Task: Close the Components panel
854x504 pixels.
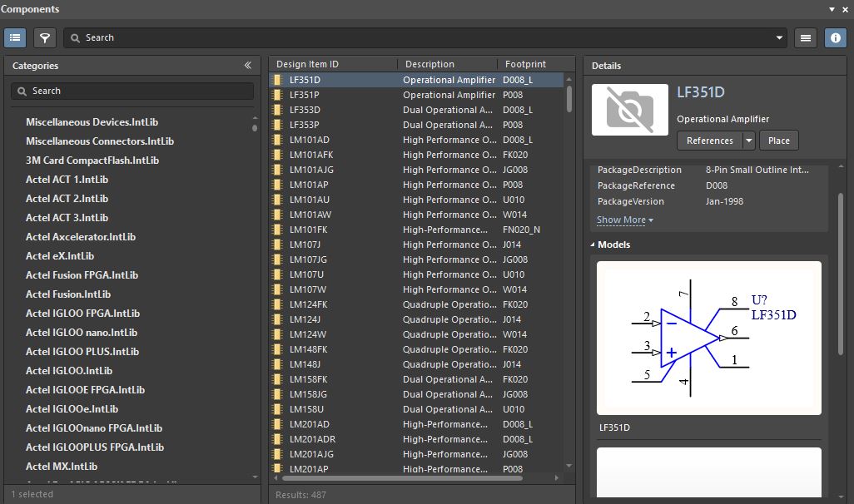Action: (846, 9)
